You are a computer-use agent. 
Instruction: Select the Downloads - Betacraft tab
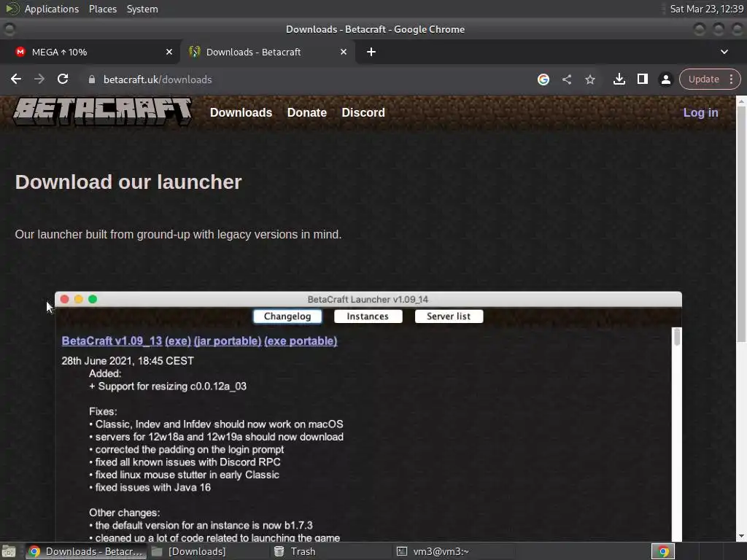pos(267,52)
